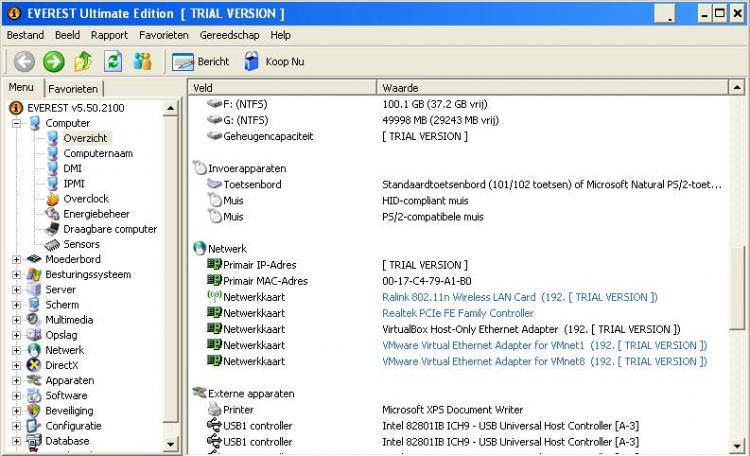Image resolution: width=750 pixels, height=456 pixels.
Task: Expand the Scherm node
Action: [x=16, y=305]
